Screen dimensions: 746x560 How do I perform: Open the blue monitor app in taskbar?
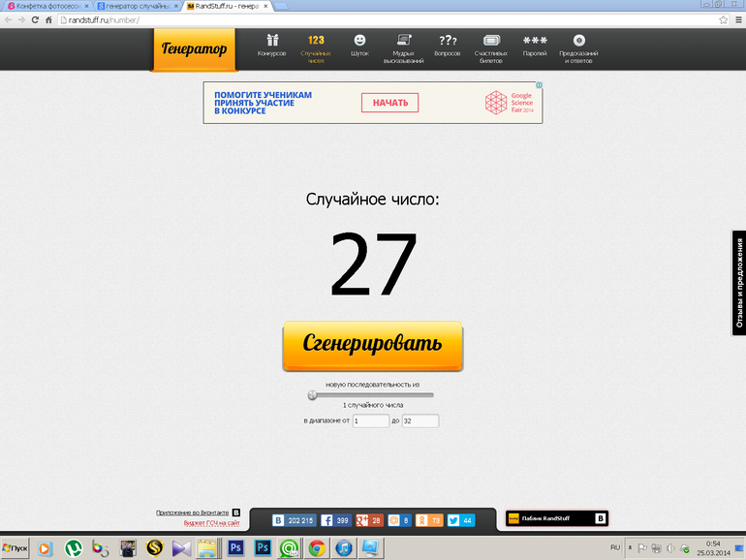click(x=370, y=548)
